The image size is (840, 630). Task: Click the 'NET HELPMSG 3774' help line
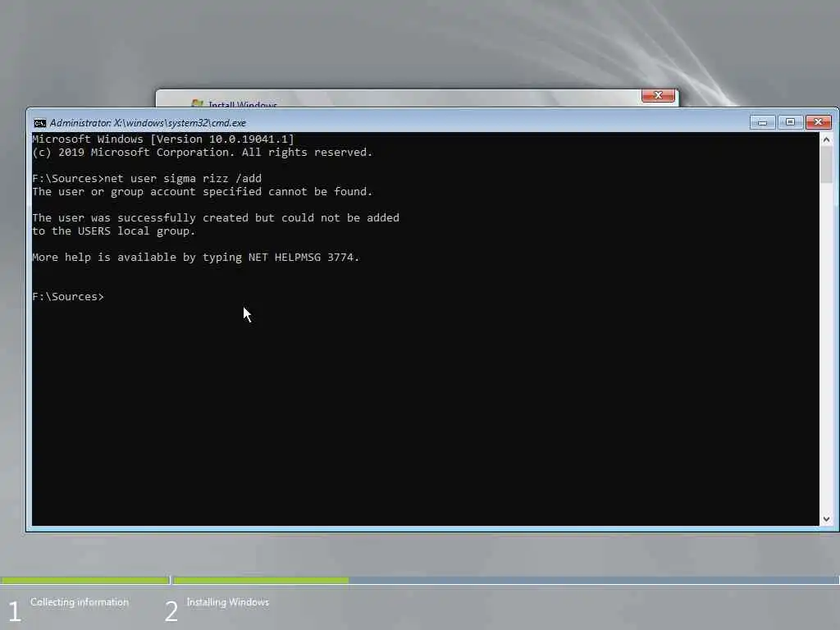coord(196,258)
